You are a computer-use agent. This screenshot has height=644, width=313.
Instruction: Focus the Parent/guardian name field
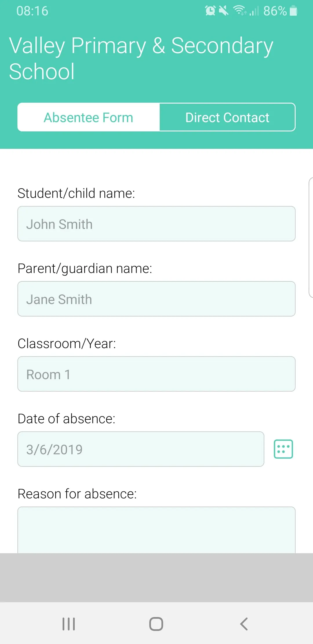(x=156, y=299)
